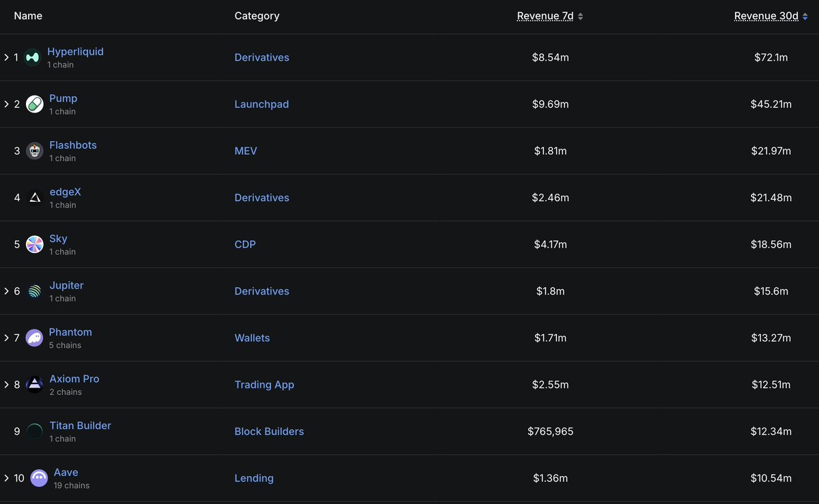This screenshot has height=504, width=819.
Task: Select the $45.21m 30d revenue cell
Action: click(x=771, y=104)
